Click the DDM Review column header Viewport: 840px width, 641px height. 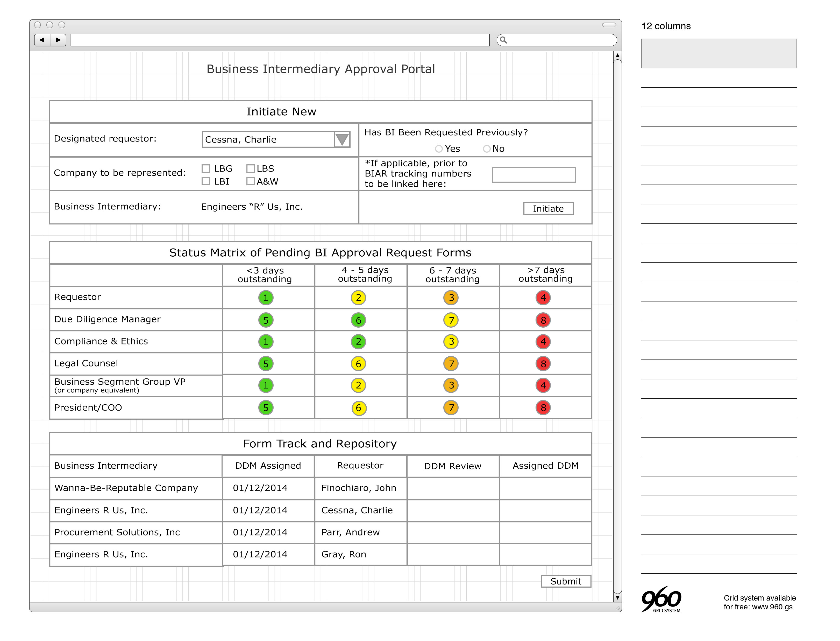(453, 466)
